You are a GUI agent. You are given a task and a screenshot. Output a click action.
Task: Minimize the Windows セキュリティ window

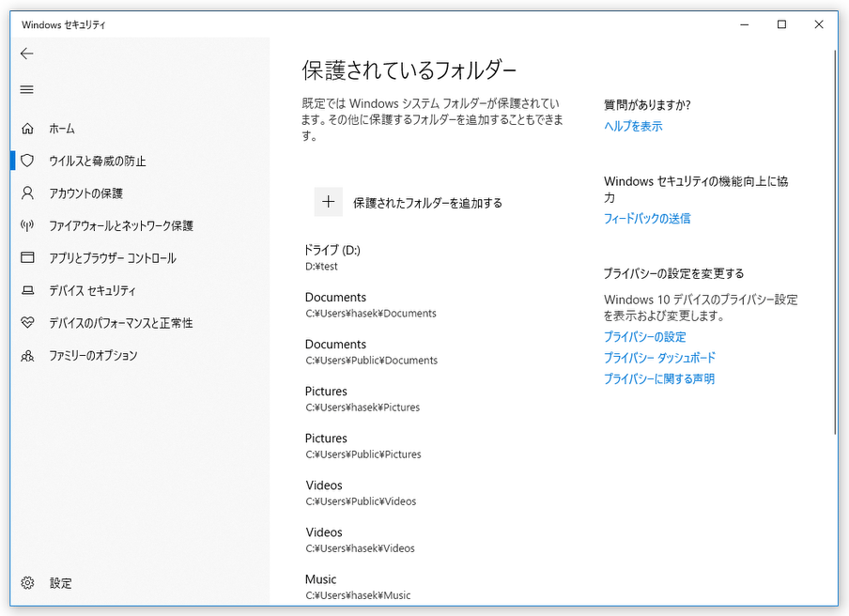tap(745, 24)
